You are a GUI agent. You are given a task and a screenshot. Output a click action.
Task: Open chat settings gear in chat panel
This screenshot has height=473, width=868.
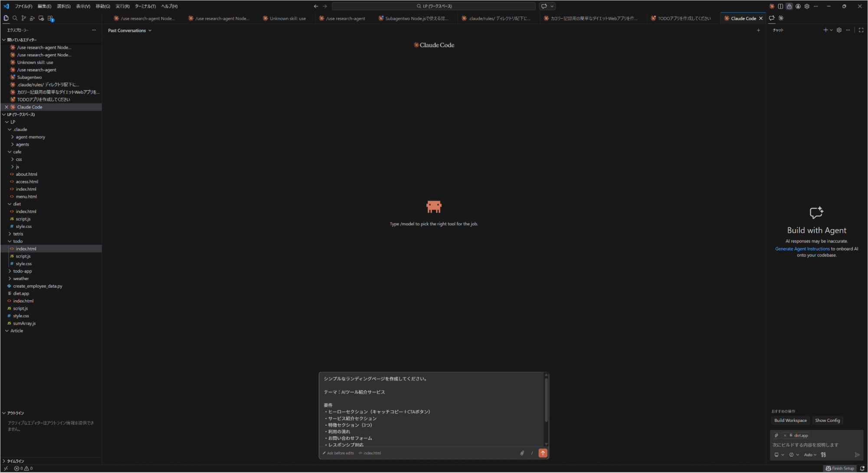839,30
